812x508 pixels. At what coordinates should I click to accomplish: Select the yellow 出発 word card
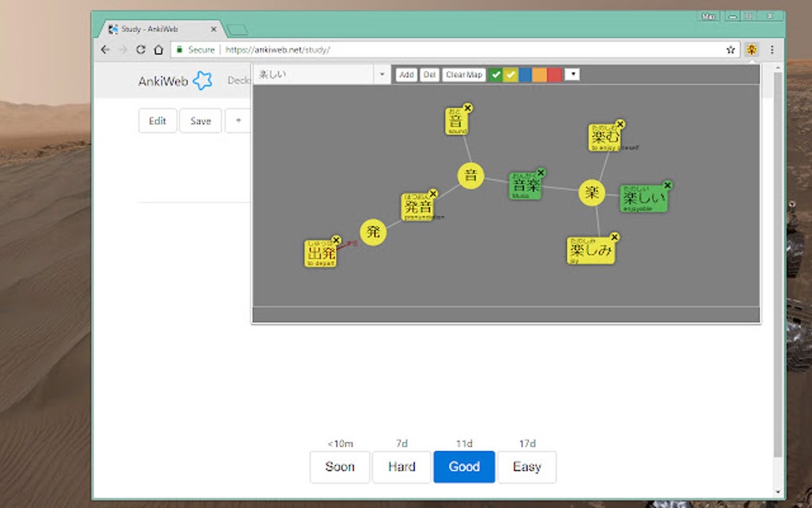321,253
